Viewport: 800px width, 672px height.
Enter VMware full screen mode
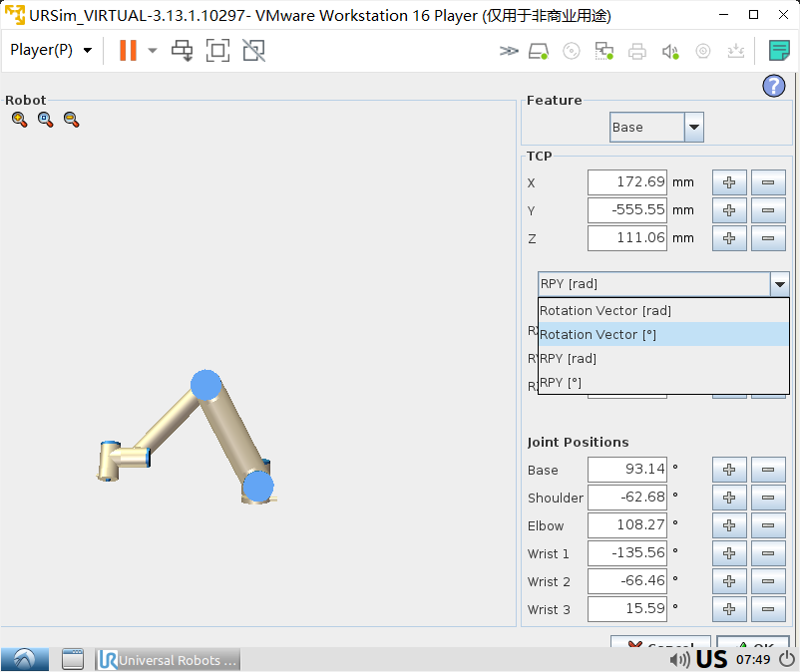pos(217,50)
